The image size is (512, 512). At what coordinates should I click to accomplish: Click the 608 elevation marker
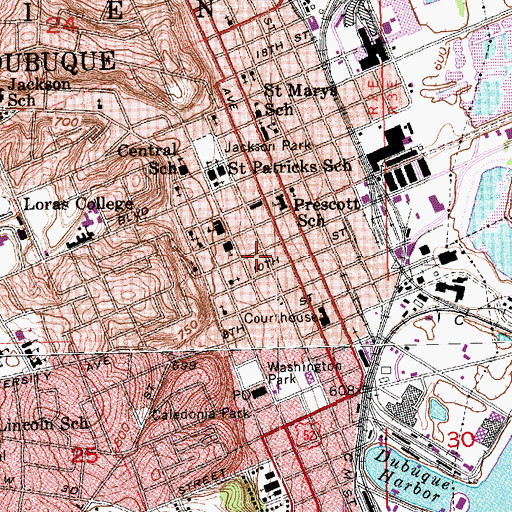(341, 390)
